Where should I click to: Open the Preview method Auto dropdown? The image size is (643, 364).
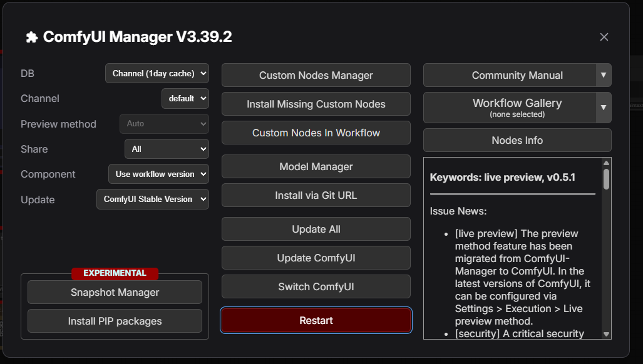pyautogui.click(x=164, y=124)
